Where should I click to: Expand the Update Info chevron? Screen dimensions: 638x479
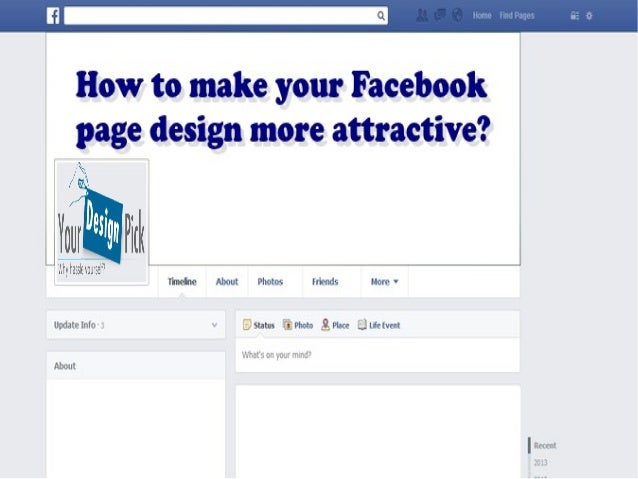pos(214,325)
